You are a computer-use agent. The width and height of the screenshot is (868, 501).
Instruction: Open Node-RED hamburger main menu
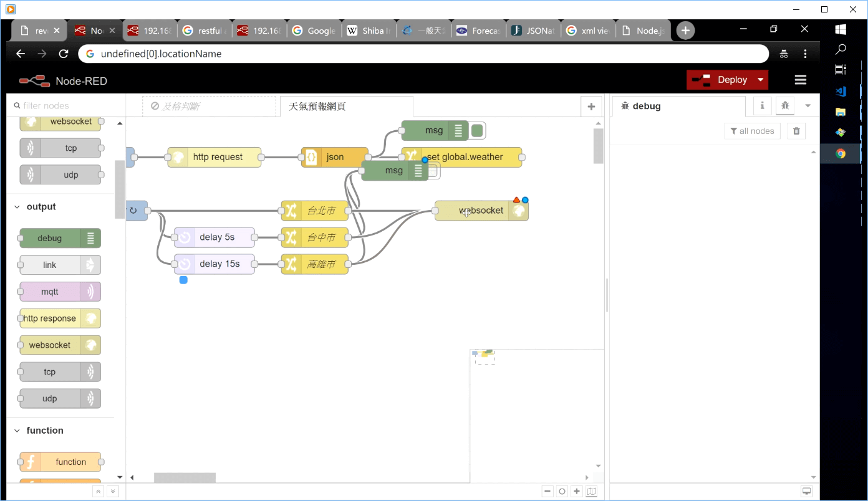pyautogui.click(x=801, y=80)
